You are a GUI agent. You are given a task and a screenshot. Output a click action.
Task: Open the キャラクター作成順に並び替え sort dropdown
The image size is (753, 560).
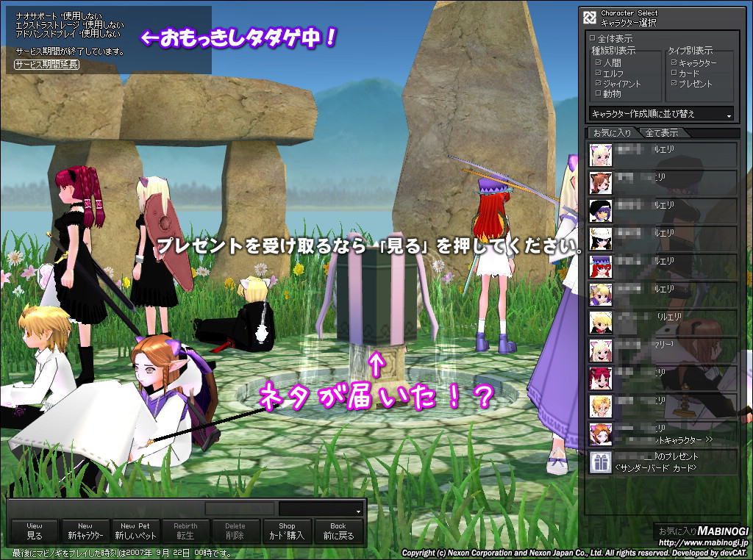[661, 114]
